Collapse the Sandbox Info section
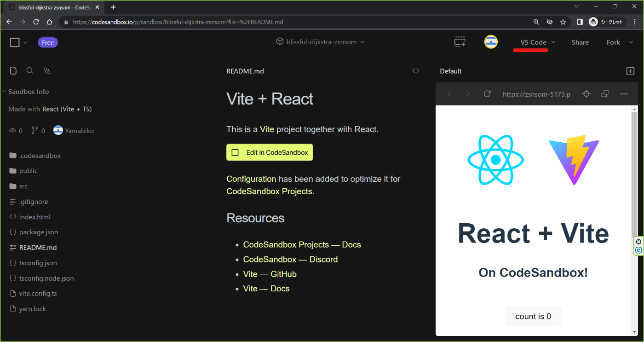 (25, 92)
